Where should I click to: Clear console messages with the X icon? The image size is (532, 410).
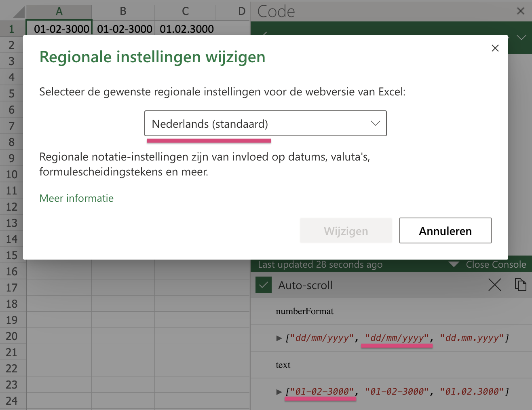click(x=494, y=285)
